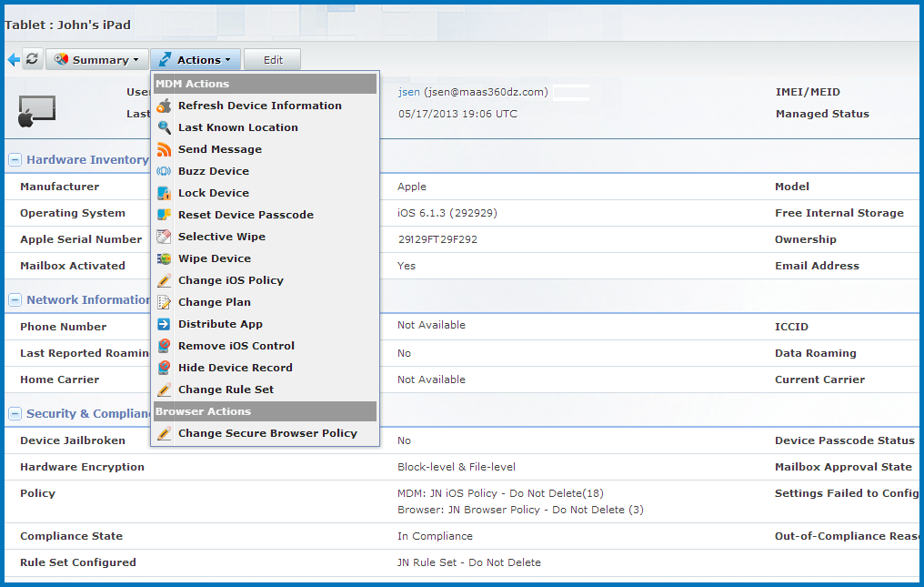
Task: Click the Mailbox Approval State label
Action: pos(843,467)
